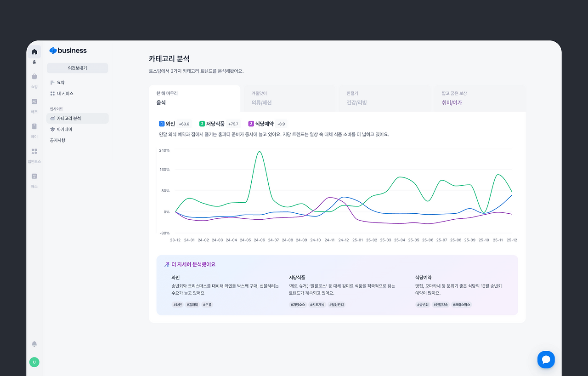This screenshot has width=588, height=376.
Task: Click the user avatar U icon
Action: pos(34,362)
